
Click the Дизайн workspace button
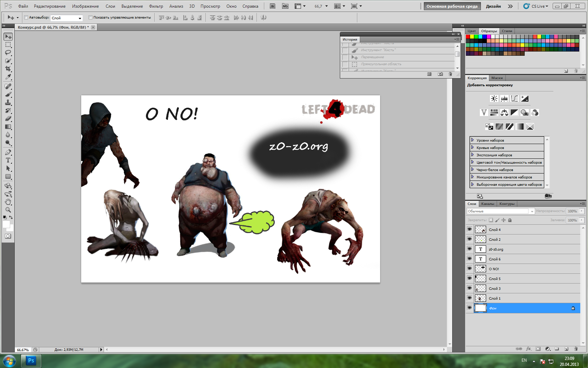tap(493, 6)
